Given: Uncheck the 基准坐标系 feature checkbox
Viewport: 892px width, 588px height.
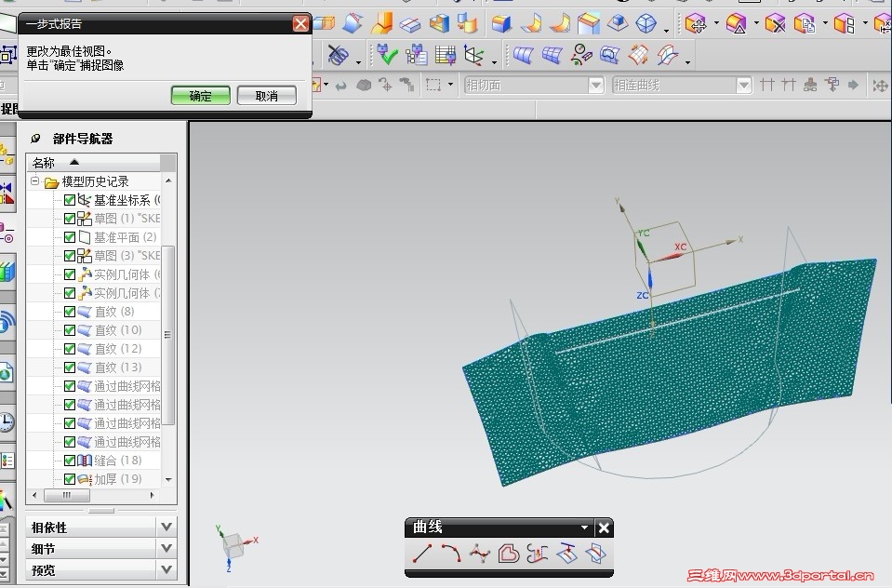Looking at the screenshot, I should click(x=70, y=200).
